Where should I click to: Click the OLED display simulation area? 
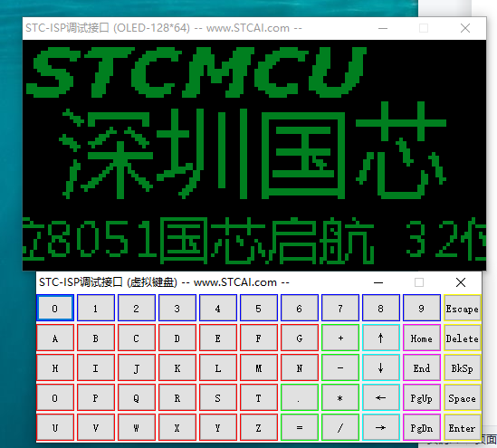click(x=254, y=155)
